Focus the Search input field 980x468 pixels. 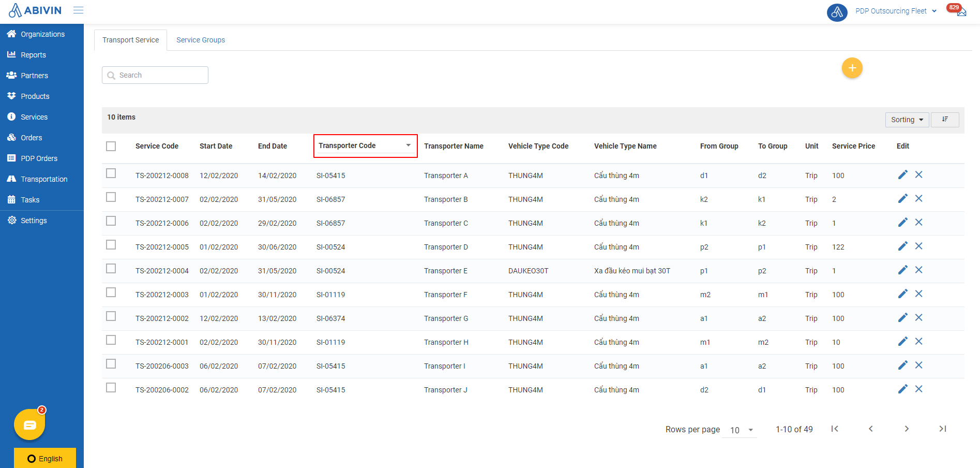click(155, 75)
